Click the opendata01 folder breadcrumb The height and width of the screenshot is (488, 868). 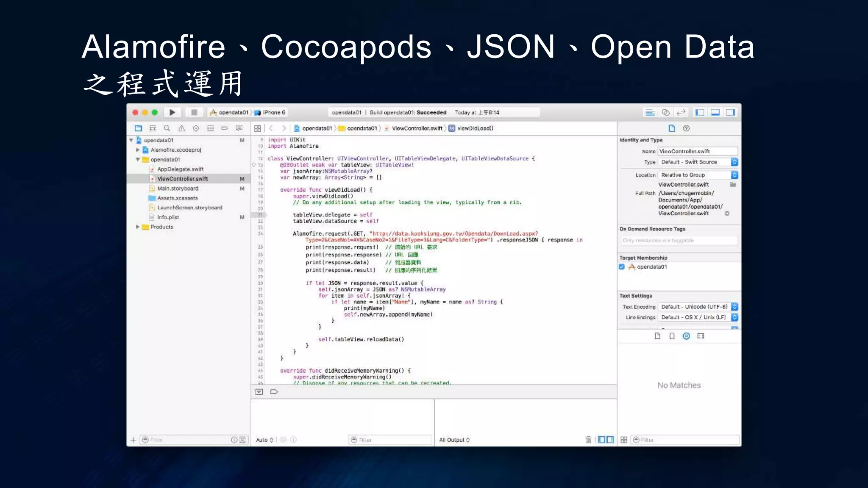[358, 128]
